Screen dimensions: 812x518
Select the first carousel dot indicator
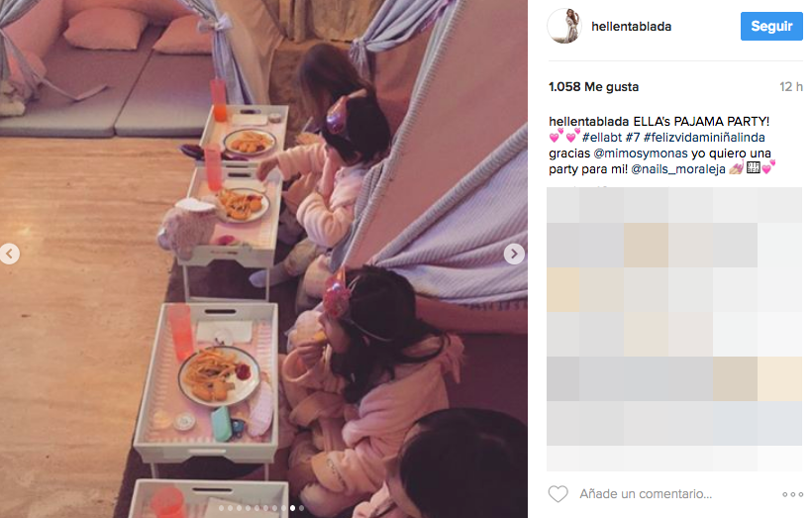[x=221, y=508]
